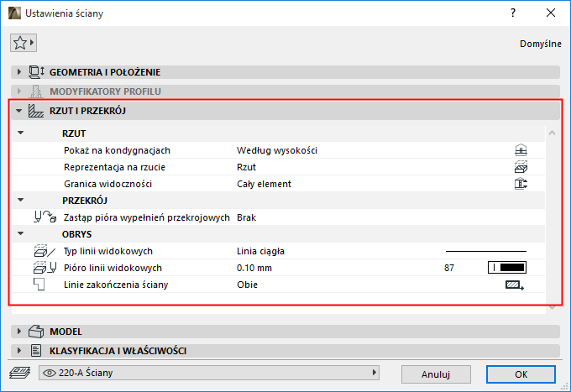Open the favorites arrow next to star

click(32, 43)
